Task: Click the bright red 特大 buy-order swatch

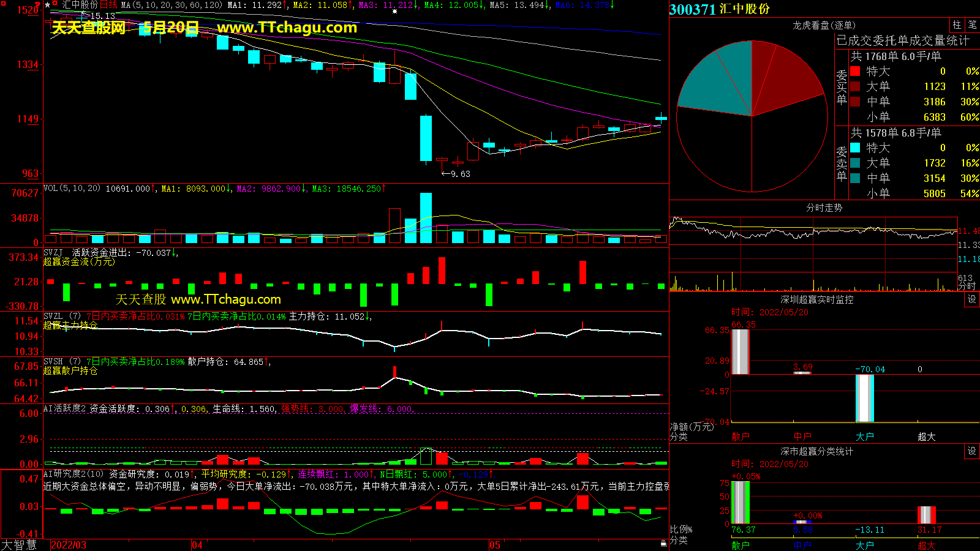Action: (855, 71)
